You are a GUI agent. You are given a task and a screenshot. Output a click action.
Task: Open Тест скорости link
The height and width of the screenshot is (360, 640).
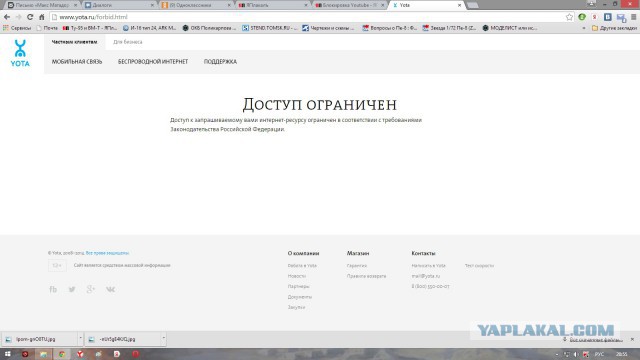tap(479, 266)
